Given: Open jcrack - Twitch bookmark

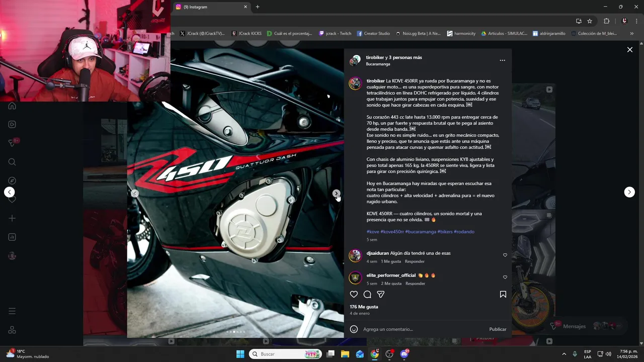Looking at the screenshot, I should (335, 34).
